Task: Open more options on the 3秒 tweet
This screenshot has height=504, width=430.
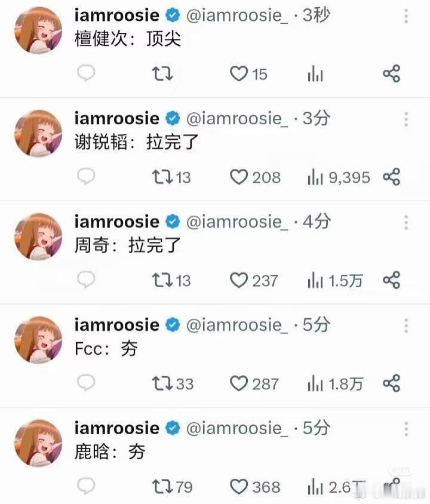Action: (406, 16)
